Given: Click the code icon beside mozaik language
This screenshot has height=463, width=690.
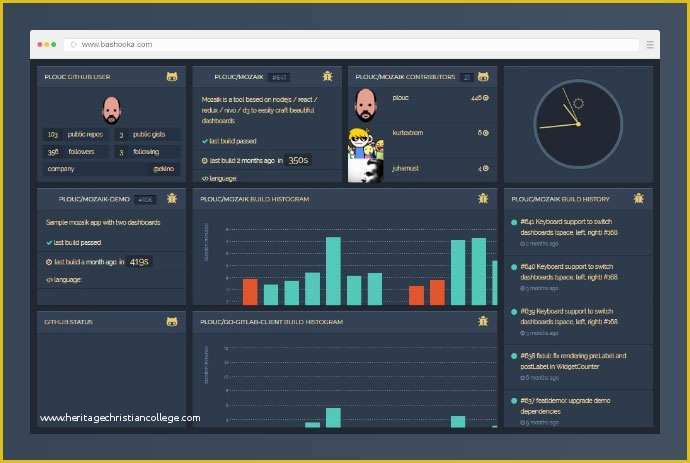Looking at the screenshot, I should (205, 179).
